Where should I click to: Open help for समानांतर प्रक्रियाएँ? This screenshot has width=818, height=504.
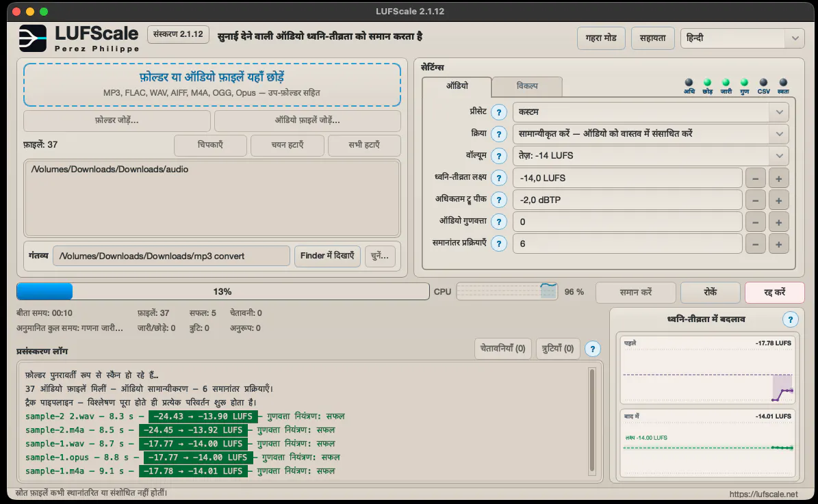pyautogui.click(x=499, y=244)
